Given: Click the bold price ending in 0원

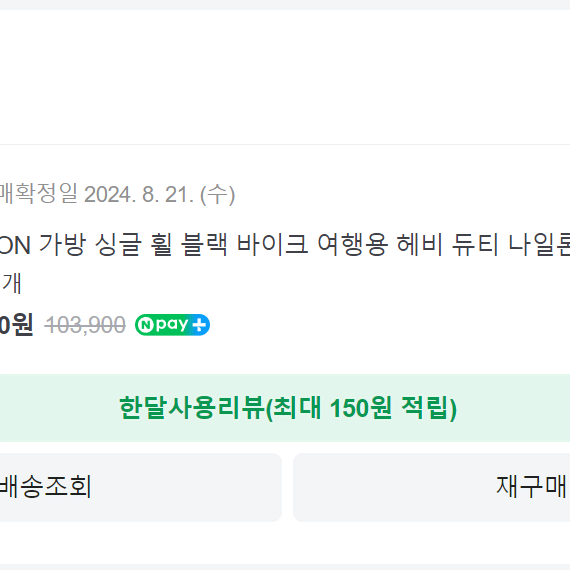Looking at the screenshot, I should click(16, 325).
